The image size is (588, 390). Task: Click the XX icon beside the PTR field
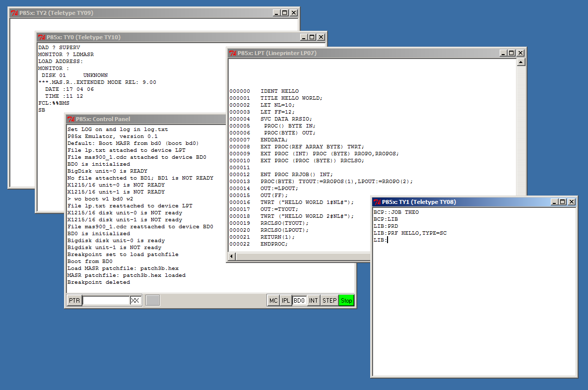135,300
